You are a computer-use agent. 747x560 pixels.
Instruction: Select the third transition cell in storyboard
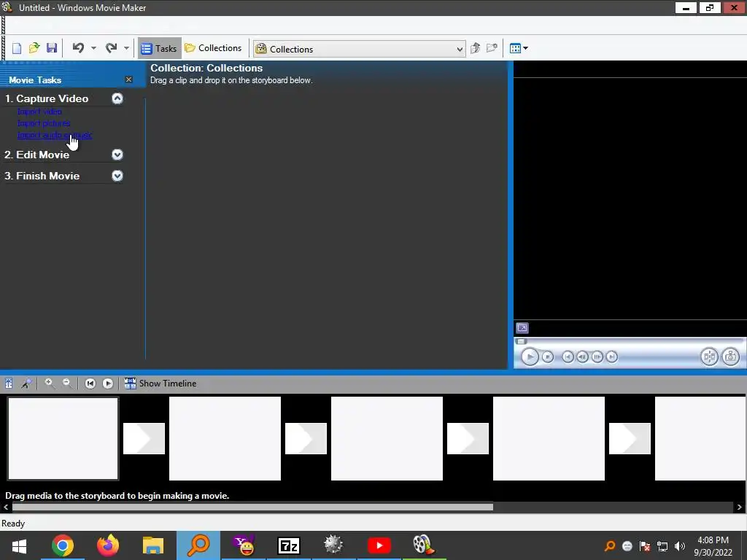[468, 438]
